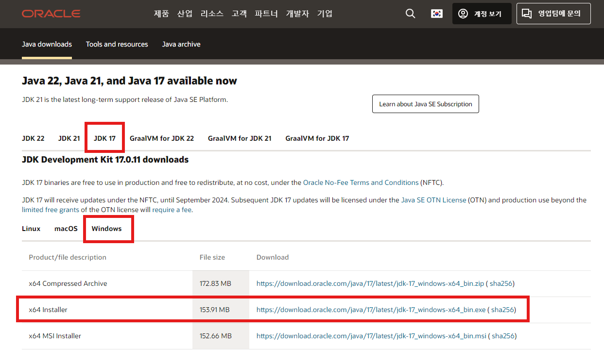Open the 계정 보기 account button
604x364 pixels.
[482, 14]
